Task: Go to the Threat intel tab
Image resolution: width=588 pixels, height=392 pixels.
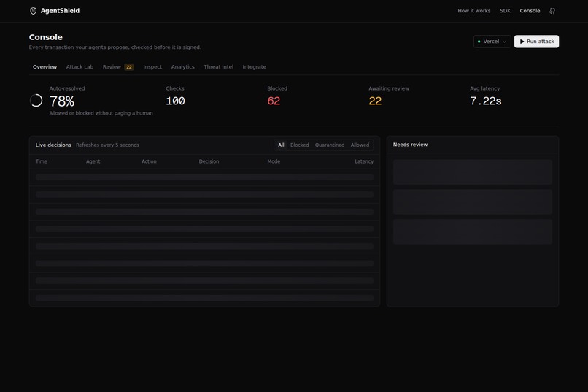Action: (x=218, y=66)
